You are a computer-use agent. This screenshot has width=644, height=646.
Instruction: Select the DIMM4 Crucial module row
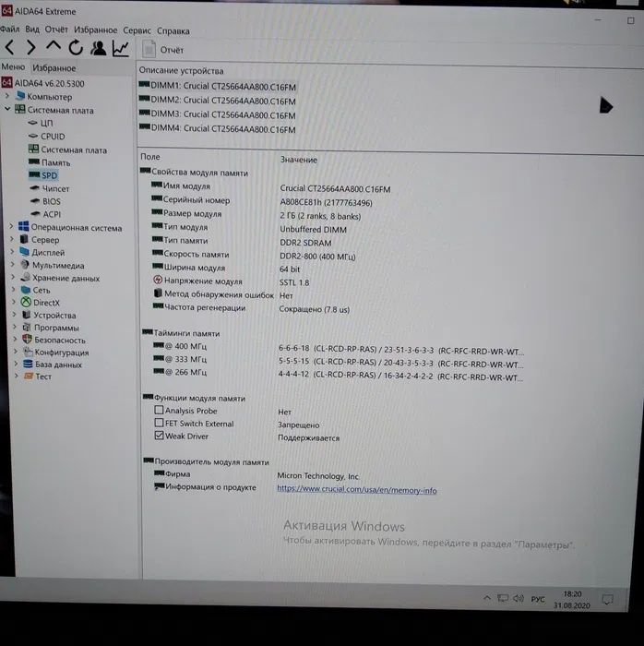pos(218,128)
